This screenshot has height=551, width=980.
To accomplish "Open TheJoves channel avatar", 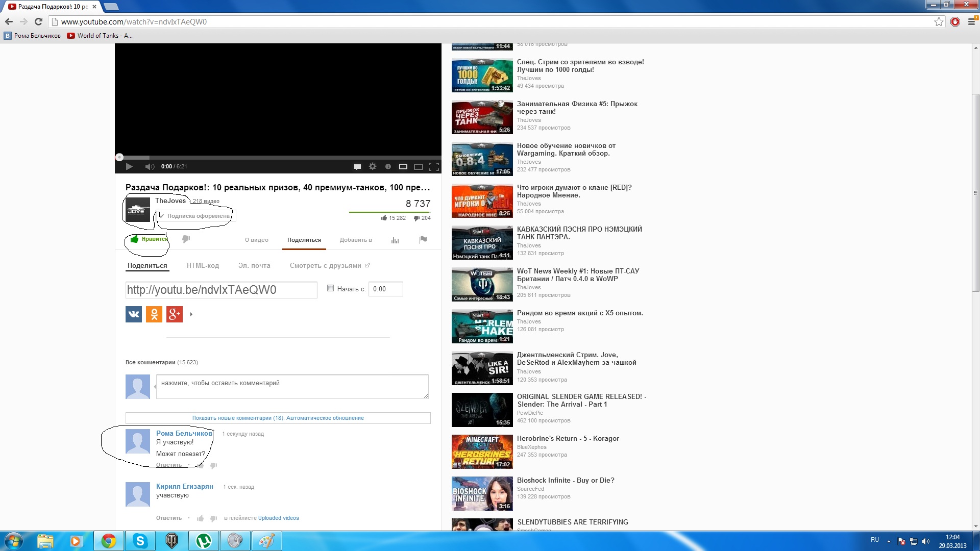I will pos(138,210).
